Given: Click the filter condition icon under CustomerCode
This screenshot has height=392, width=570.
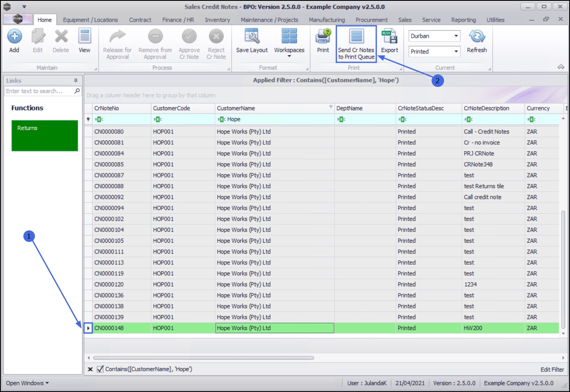Looking at the screenshot, I should click(x=158, y=119).
